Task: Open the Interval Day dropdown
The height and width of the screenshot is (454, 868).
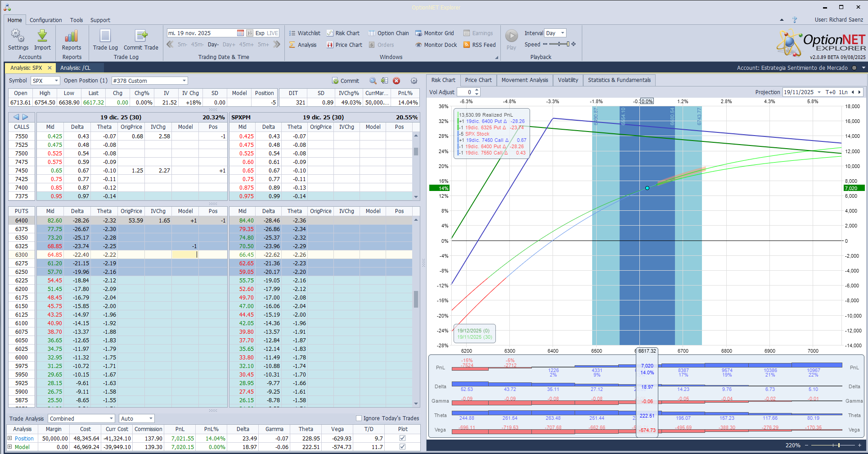Action: pos(562,33)
